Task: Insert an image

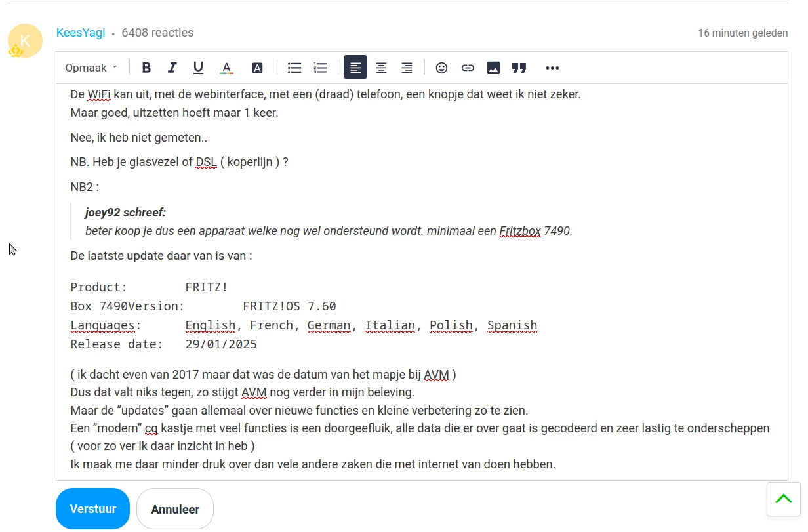Action: pos(493,68)
